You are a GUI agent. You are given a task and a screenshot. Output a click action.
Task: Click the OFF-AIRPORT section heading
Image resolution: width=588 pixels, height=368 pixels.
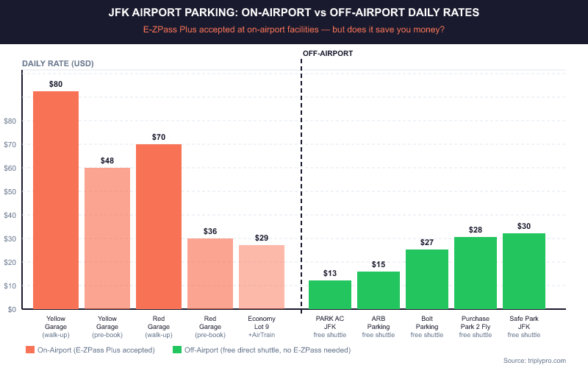click(x=328, y=54)
